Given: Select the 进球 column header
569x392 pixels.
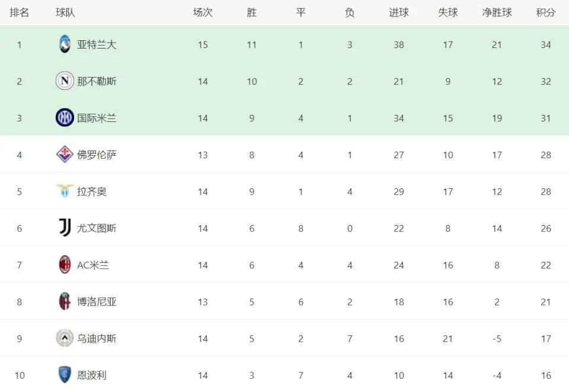Looking at the screenshot, I should [x=399, y=12].
